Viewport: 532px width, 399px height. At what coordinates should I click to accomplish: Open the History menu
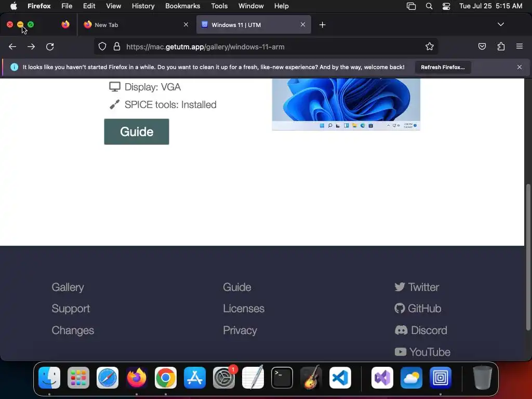[x=143, y=6]
